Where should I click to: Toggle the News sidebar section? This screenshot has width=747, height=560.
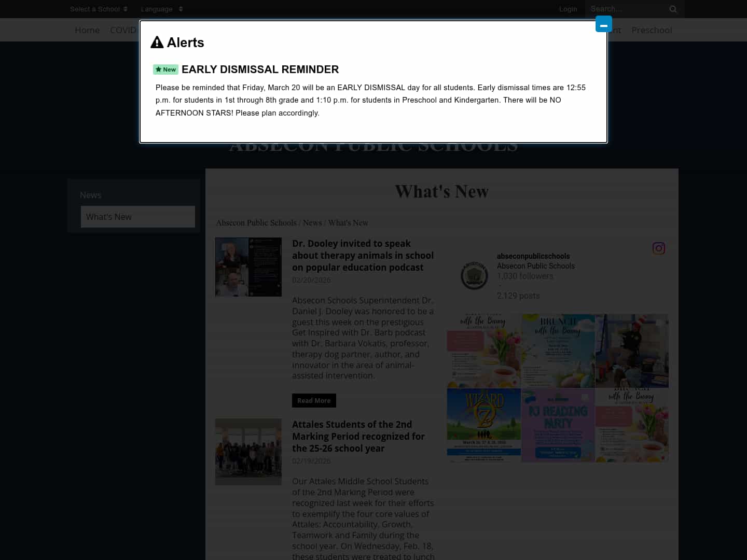click(x=90, y=195)
